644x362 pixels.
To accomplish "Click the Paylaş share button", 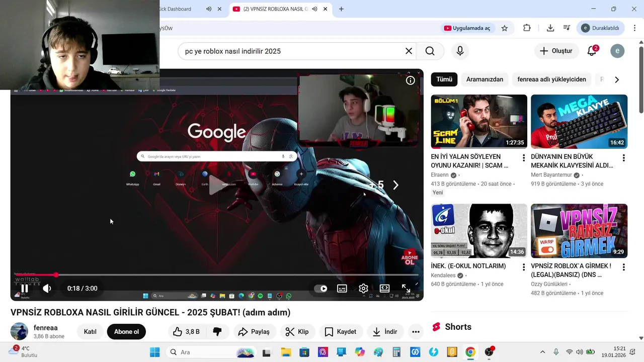I will coord(254,331).
